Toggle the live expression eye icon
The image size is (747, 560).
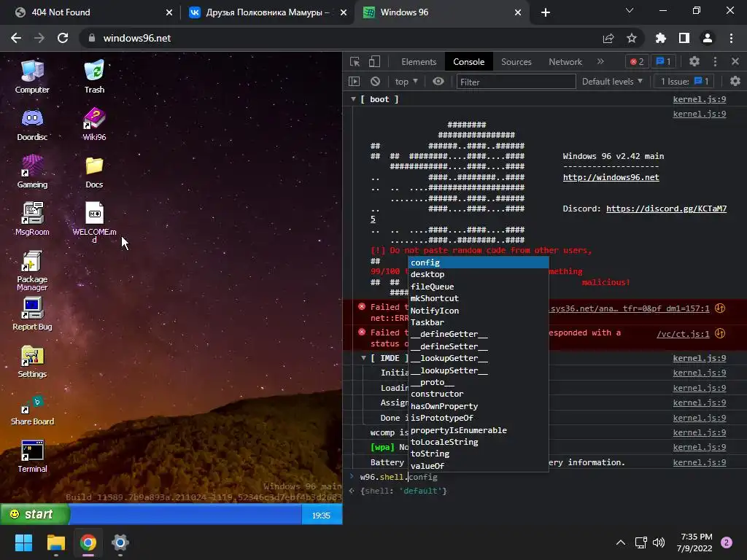(x=438, y=82)
